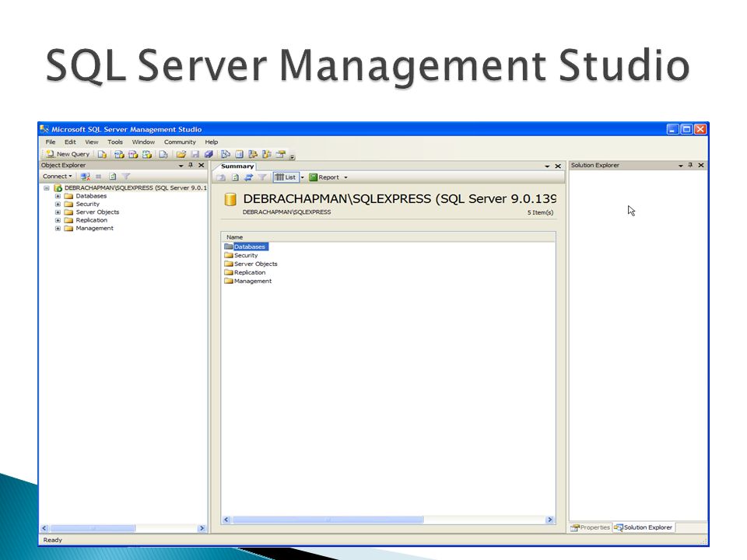Click the Up icon in Summary toolbar
Screen dimensions: 747x560
(x=221, y=177)
